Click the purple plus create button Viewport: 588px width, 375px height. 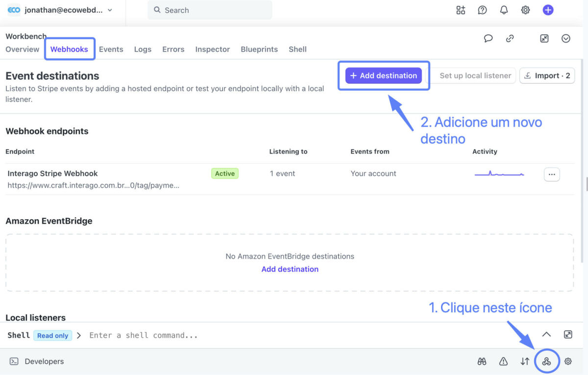[548, 10]
